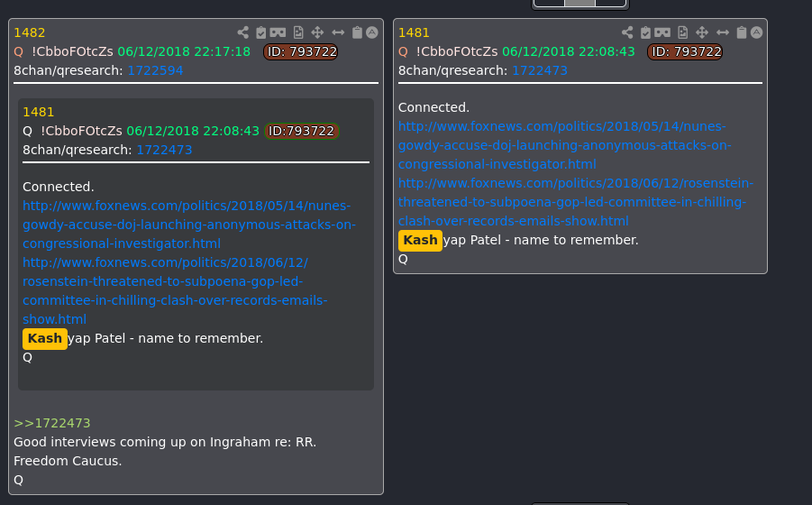The width and height of the screenshot is (812, 505).
Task: Click the image file icon on post 1482
Action: pyautogui.click(x=298, y=32)
